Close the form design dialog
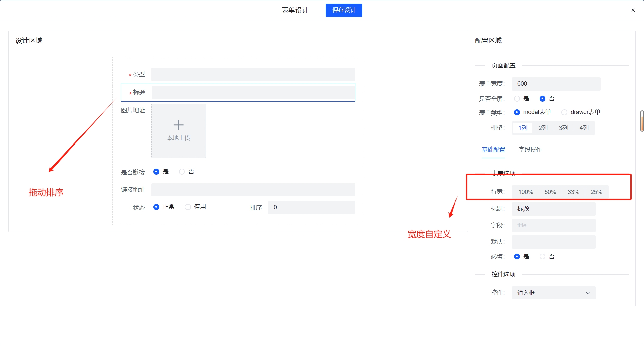Screen dimensions: 644x346 (633, 10)
